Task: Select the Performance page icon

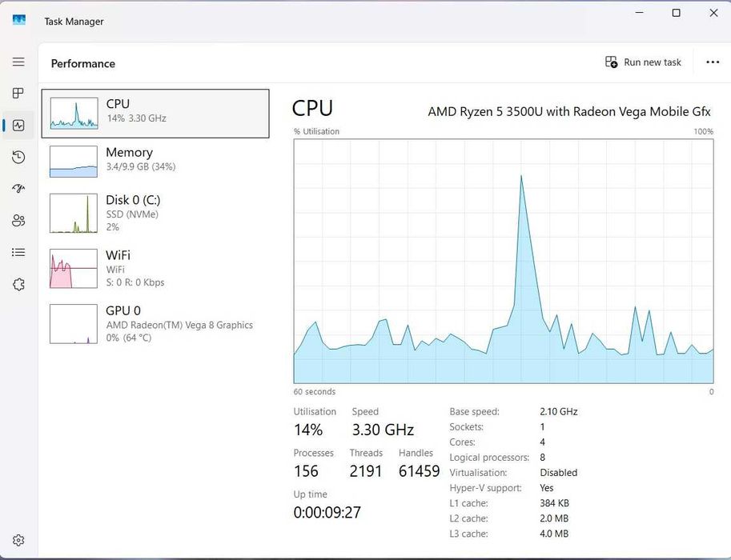Action: [18, 126]
